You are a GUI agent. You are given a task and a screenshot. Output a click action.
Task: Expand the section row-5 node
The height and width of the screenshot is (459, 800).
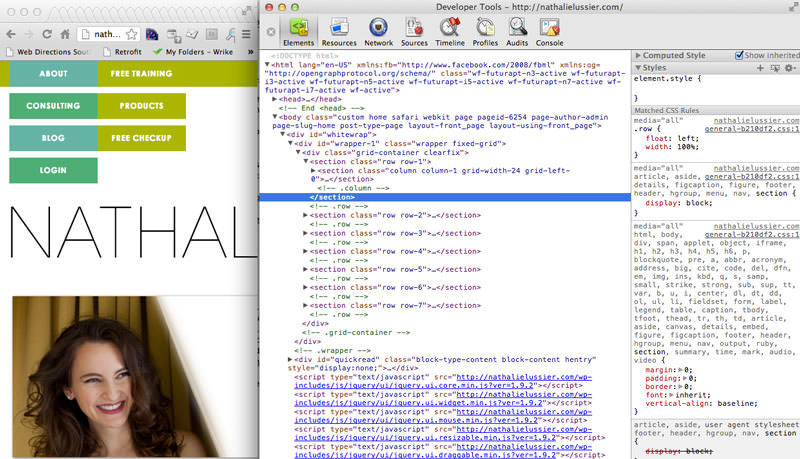coord(305,269)
